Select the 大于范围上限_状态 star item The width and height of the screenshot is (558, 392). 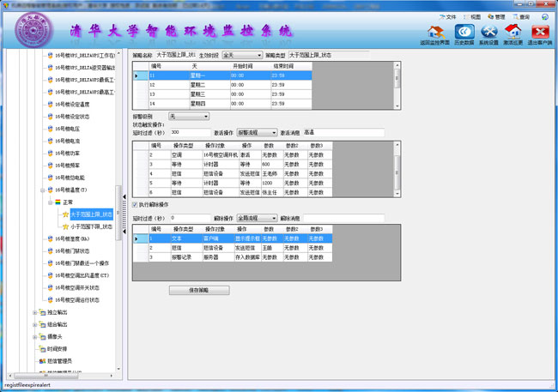90,214
